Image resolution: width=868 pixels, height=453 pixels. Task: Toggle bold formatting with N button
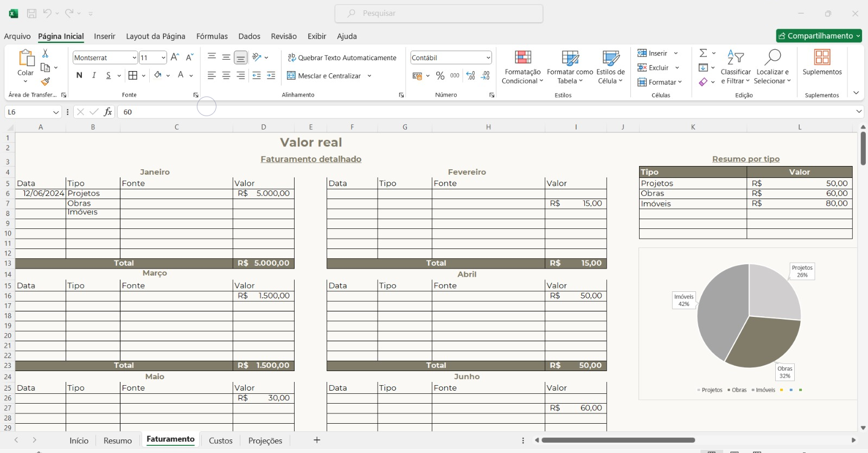79,75
